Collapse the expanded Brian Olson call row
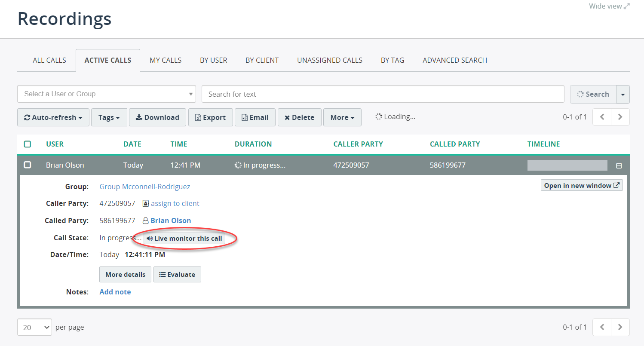 pyautogui.click(x=619, y=165)
